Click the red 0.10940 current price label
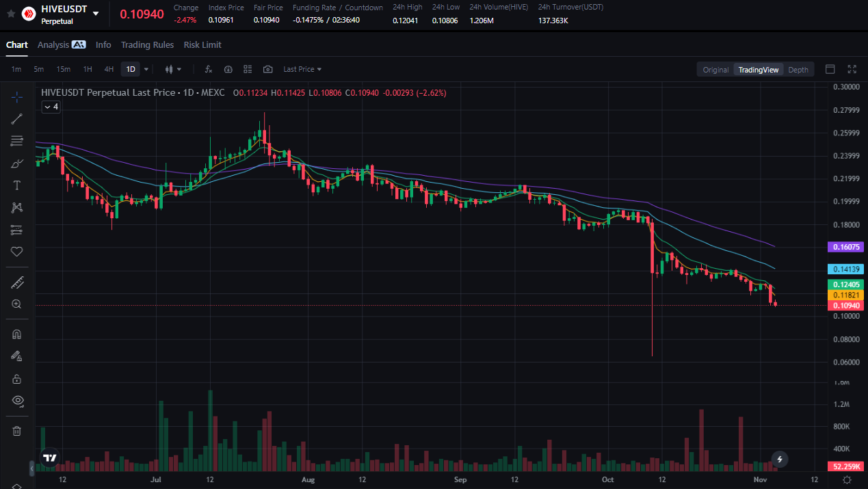This screenshot has width=868, height=489. point(846,305)
